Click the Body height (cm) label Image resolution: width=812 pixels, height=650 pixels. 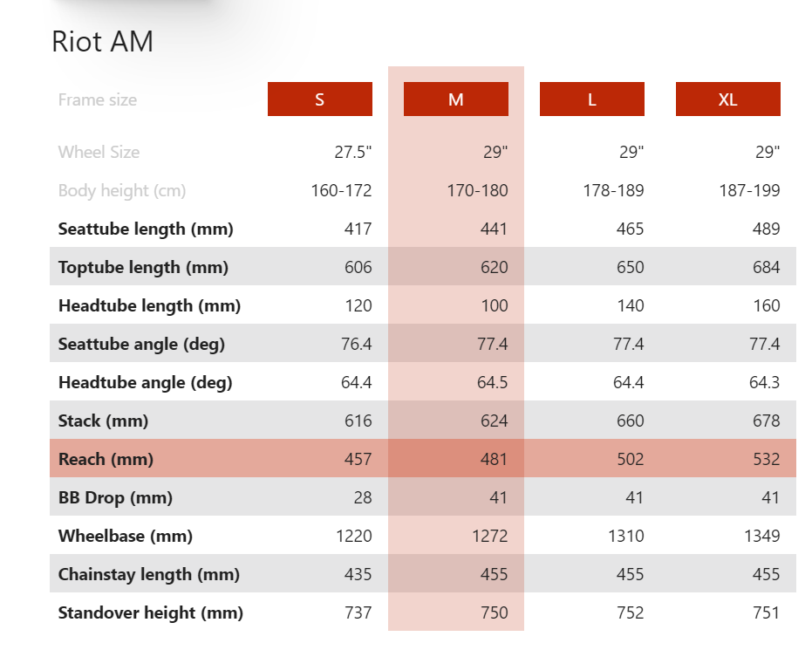[122, 190]
